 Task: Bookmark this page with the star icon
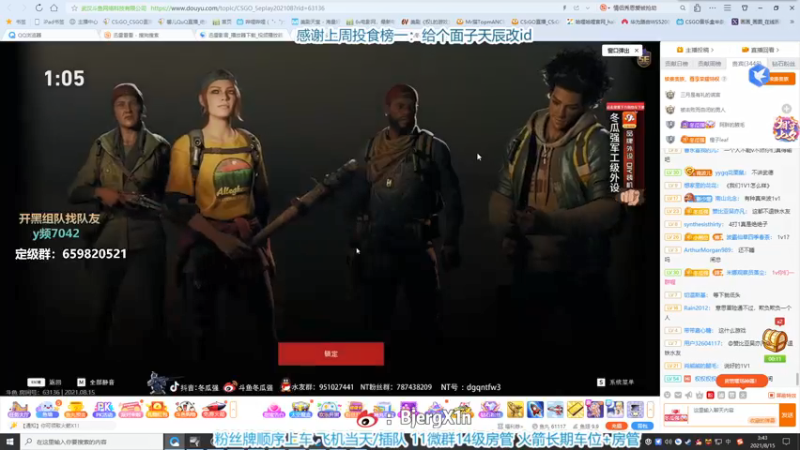coord(74,8)
